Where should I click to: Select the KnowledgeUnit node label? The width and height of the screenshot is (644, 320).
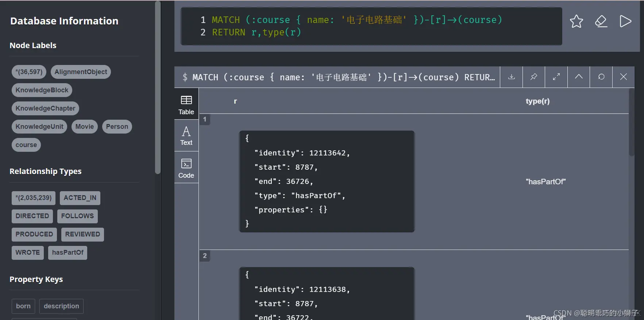tap(39, 127)
